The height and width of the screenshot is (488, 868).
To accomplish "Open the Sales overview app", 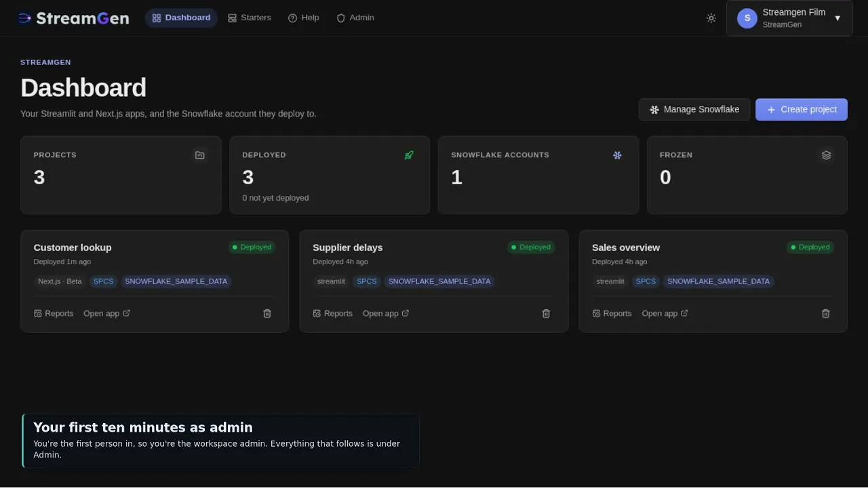I will click(x=665, y=313).
